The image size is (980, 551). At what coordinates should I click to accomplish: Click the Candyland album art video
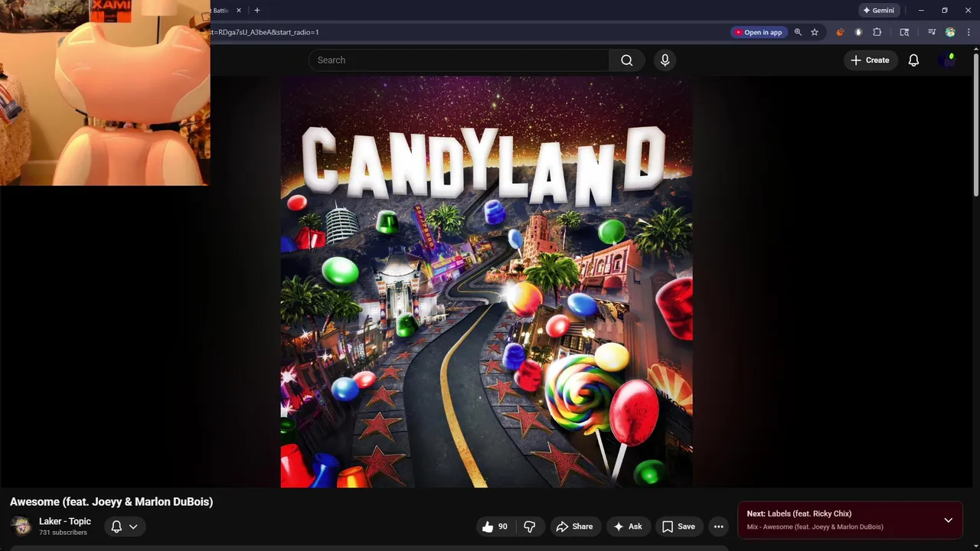pyautogui.click(x=487, y=281)
